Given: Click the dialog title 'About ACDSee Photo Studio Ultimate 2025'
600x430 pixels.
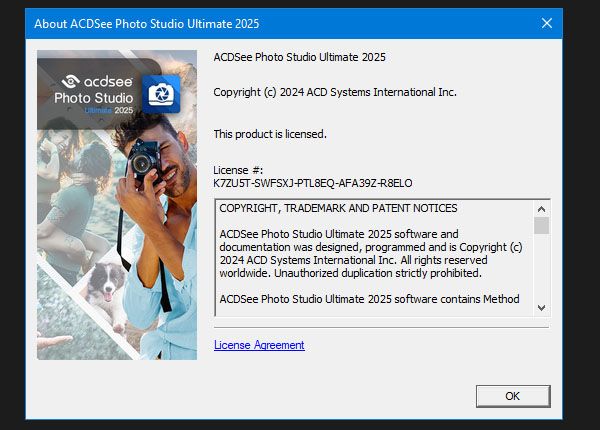Looking at the screenshot, I should pos(147,24).
